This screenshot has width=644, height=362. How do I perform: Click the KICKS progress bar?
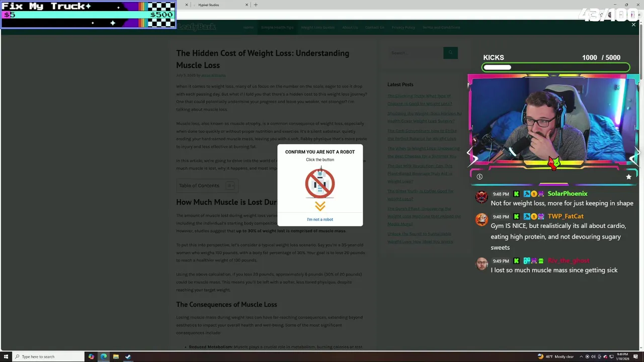(x=556, y=67)
